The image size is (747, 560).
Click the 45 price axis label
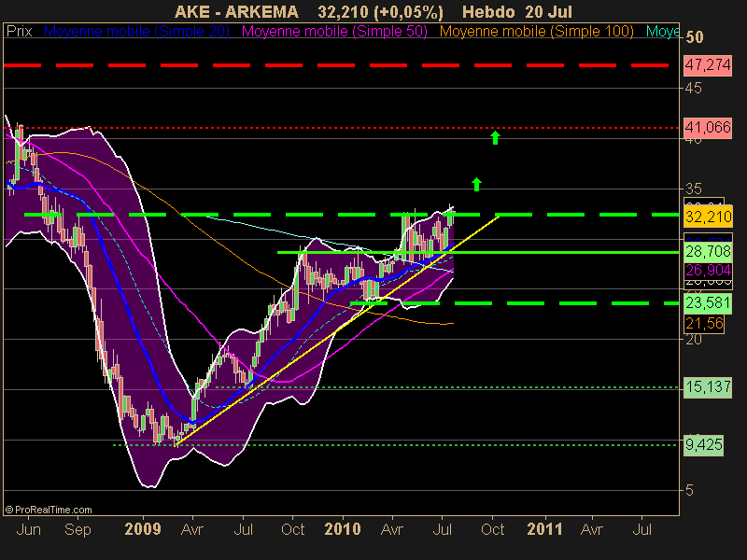(693, 88)
